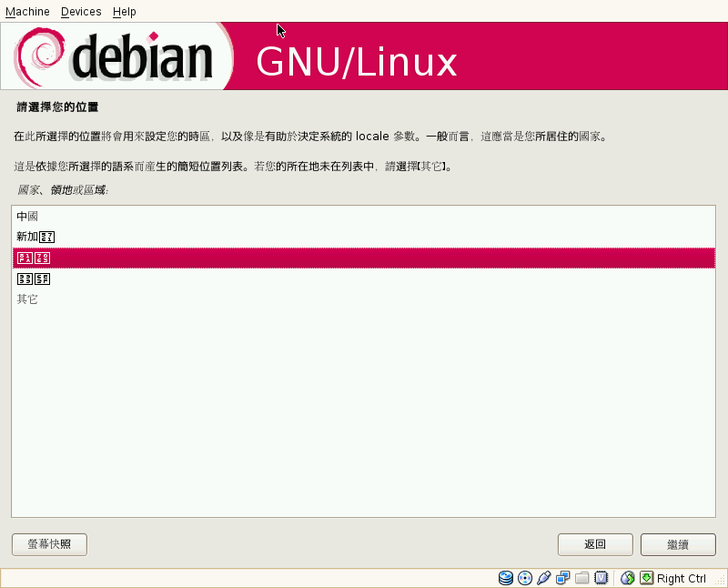This screenshot has height=588, width=728.
Task: Click the shared folders icon
Action: click(581, 578)
